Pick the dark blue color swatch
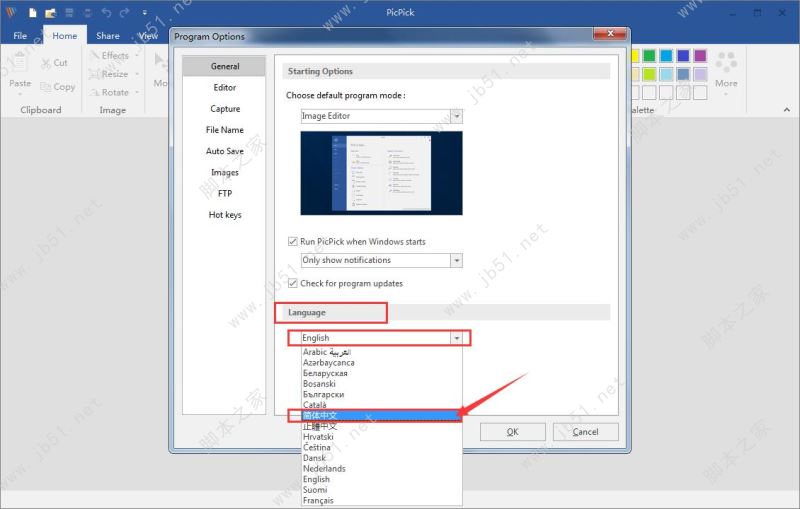The image size is (800, 509). click(x=683, y=56)
